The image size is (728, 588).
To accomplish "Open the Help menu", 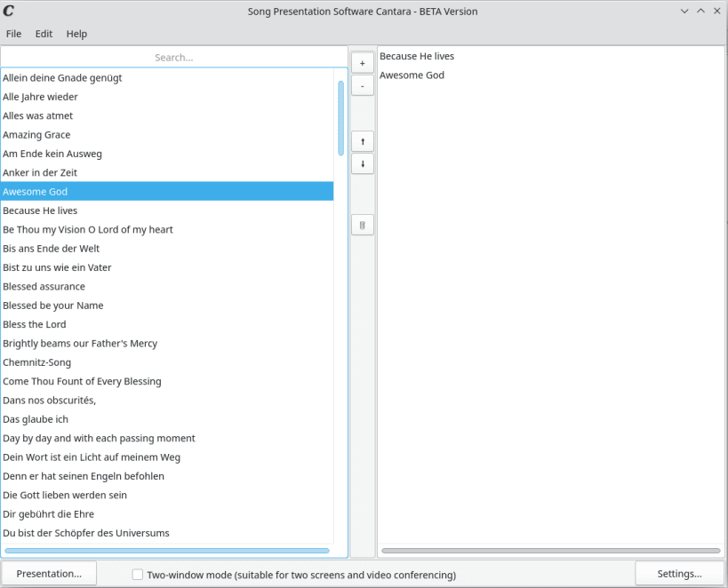I will (76, 34).
